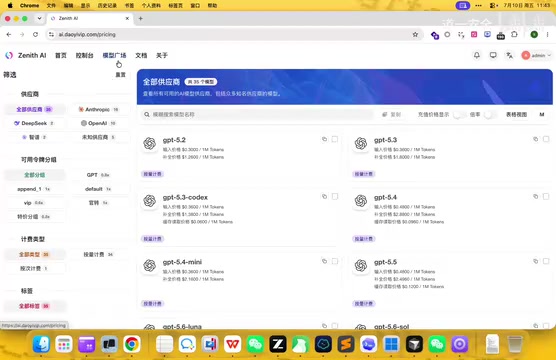Open the 首页 nav item
Viewport: 556px width, 360px height.
(61, 55)
